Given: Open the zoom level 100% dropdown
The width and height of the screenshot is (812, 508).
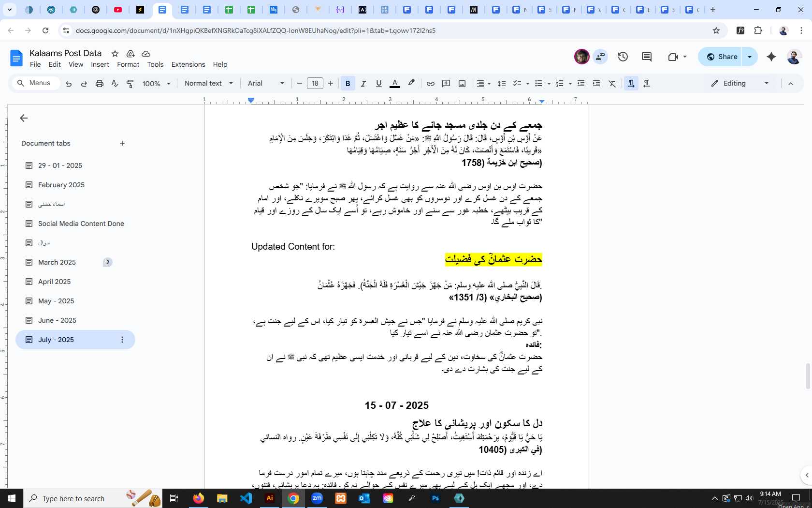Looking at the screenshot, I should (156, 84).
